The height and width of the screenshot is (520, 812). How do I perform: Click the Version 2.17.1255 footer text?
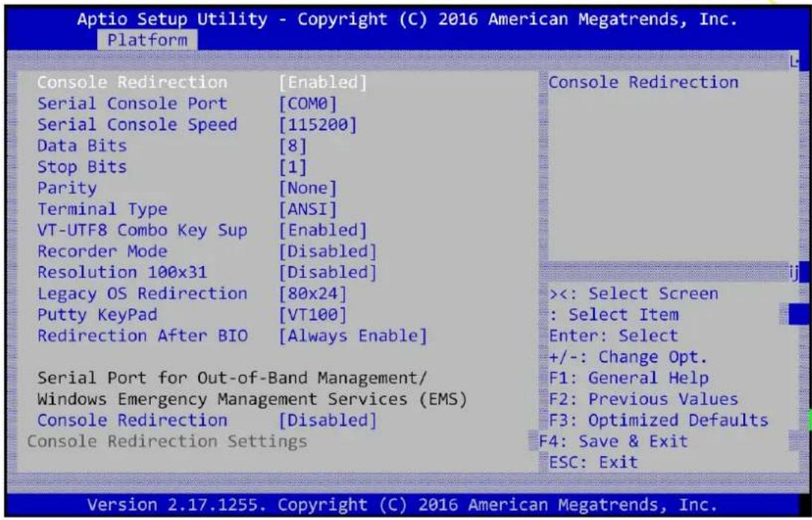coord(403,505)
